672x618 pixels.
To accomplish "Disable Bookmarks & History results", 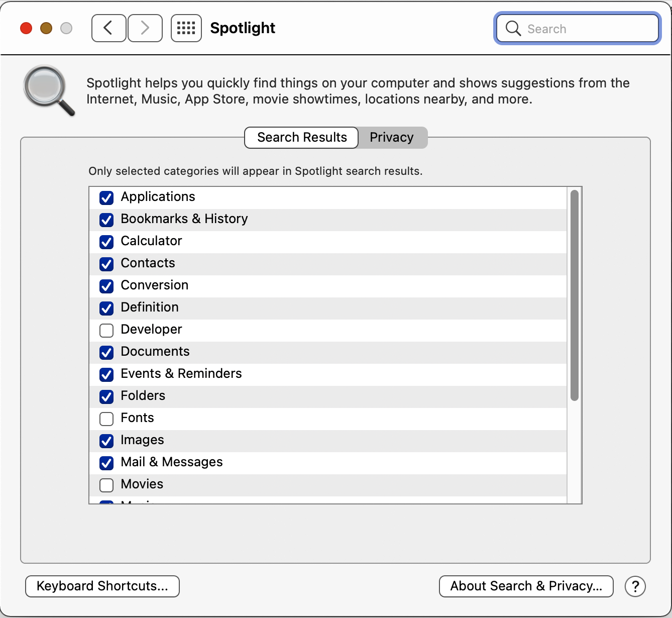I will click(x=106, y=220).
